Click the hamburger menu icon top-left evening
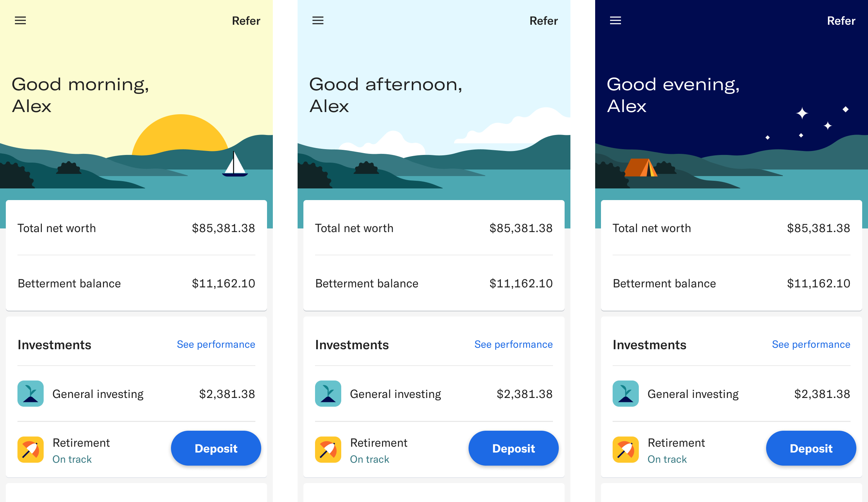 point(615,21)
